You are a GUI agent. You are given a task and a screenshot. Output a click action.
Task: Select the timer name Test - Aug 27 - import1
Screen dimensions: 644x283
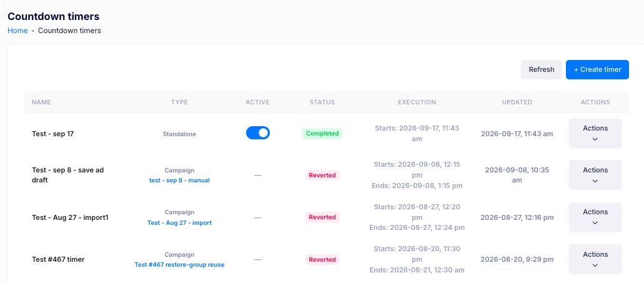coord(70,217)
